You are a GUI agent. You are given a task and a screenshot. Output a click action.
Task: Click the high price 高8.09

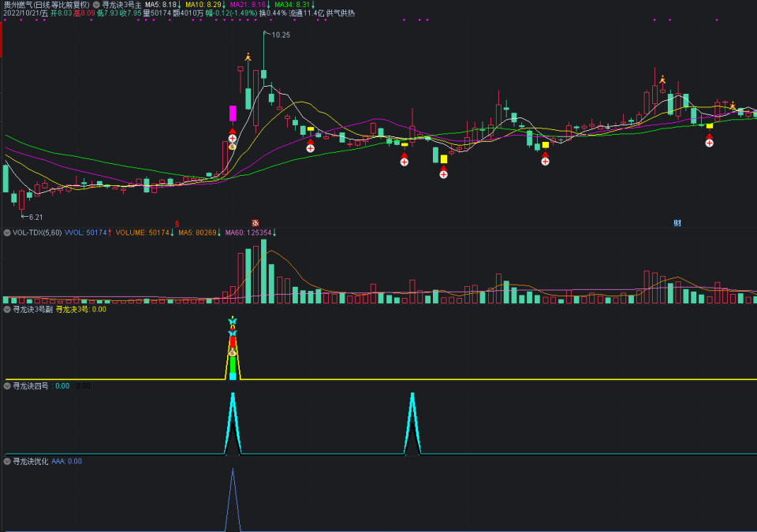[84, 13]
